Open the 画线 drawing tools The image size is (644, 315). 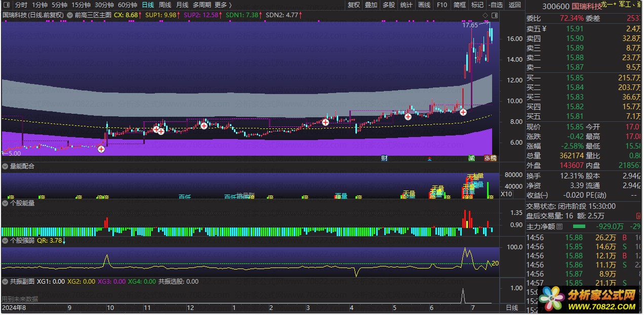[x=424, y=5]
